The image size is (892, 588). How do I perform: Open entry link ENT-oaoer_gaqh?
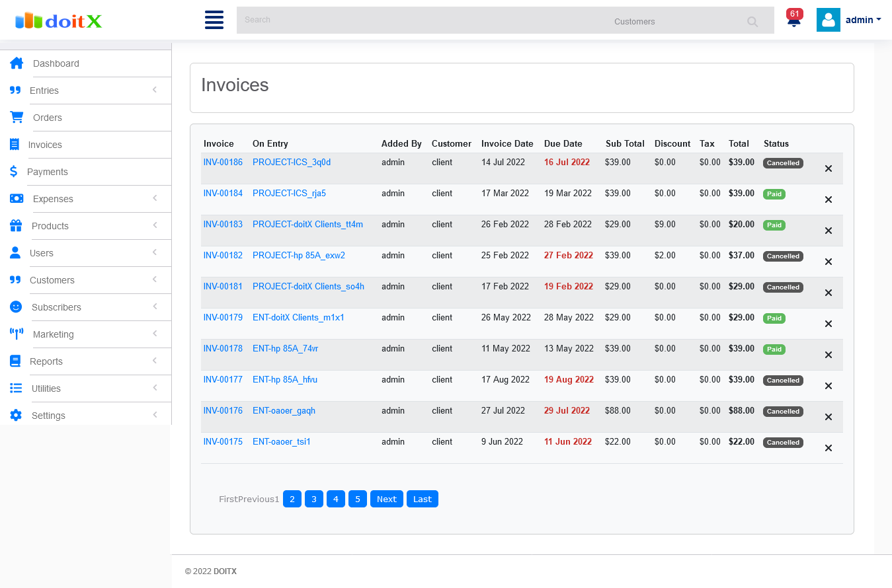click(284, 411)
